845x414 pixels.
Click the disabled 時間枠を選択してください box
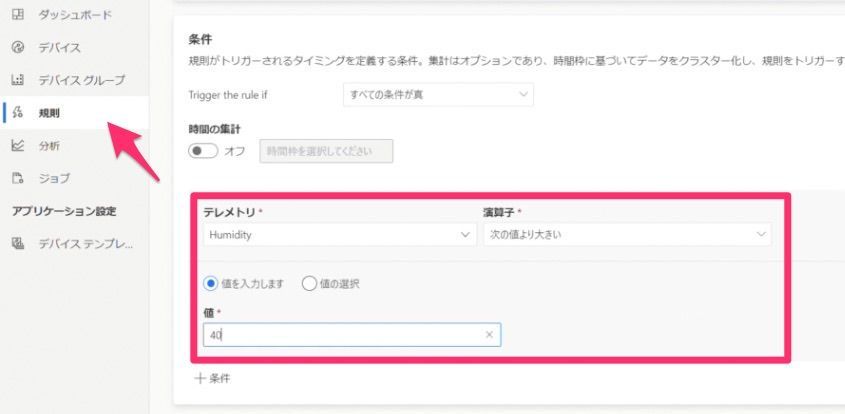(326, 151)
